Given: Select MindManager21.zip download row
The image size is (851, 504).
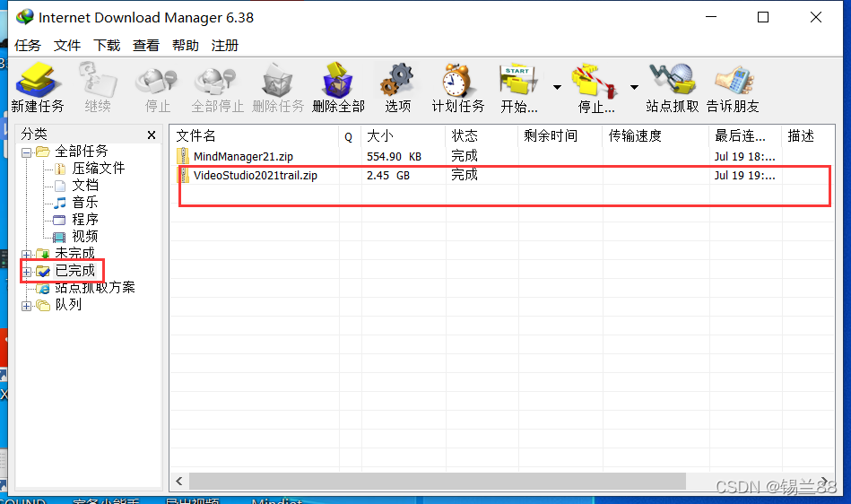Looking at the screenshot, I should click(502, 156).
